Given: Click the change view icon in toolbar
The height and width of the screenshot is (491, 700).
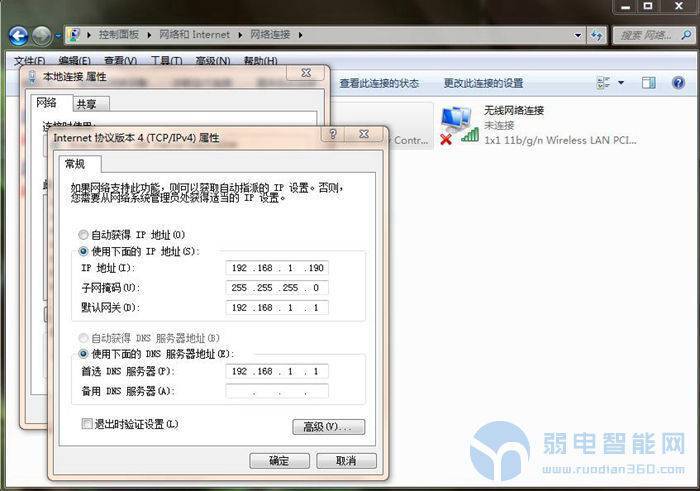Looking at the screenshot, I should pos(602,83).
